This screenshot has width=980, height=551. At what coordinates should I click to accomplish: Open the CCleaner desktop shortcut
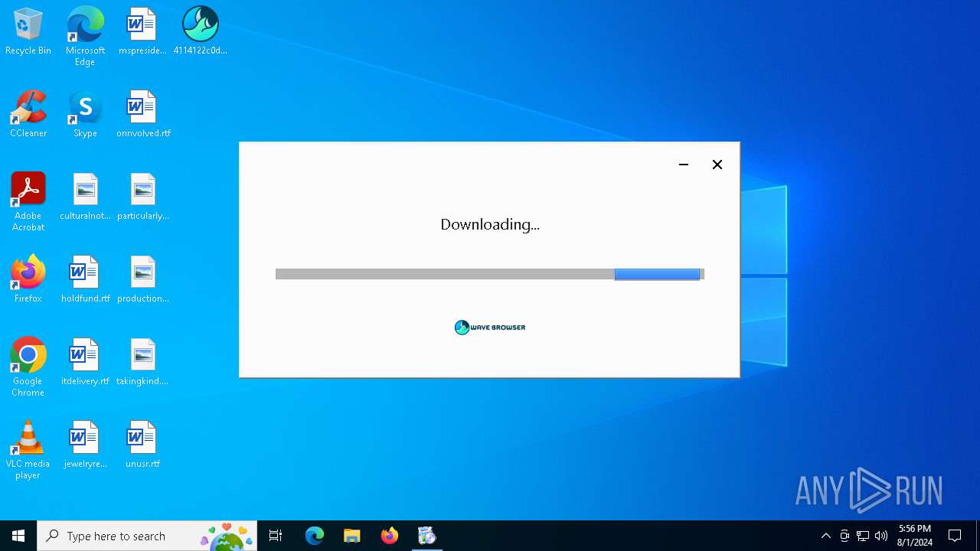tap(28, 115)
